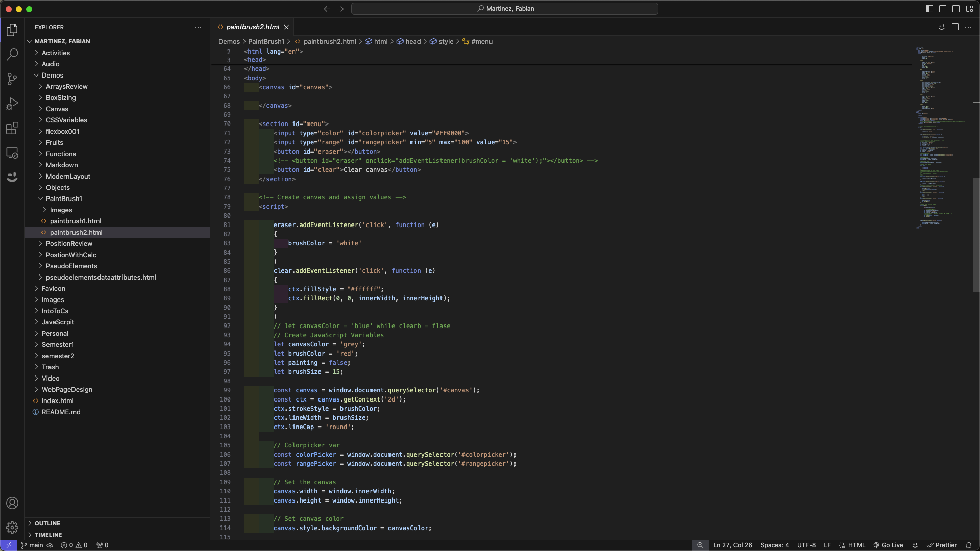Open Remote Explorer in activity bar
Screen dimensions: 980x551
coord(12,153)
